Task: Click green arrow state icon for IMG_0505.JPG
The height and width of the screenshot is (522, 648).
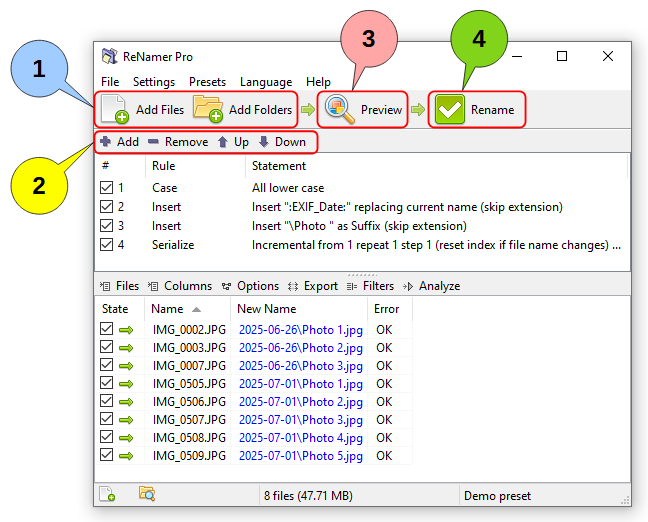Action: tap(126, 384)
